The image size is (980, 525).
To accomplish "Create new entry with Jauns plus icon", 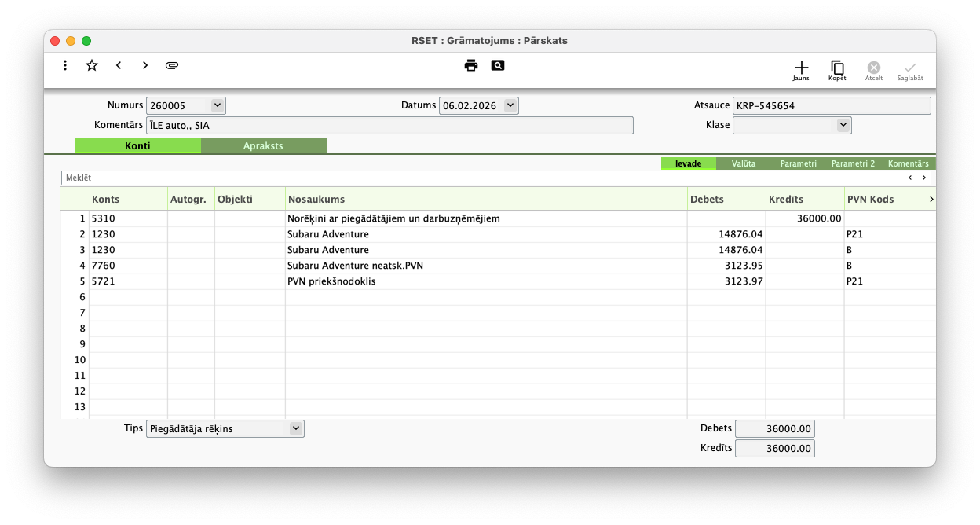I will click(801, 70).
